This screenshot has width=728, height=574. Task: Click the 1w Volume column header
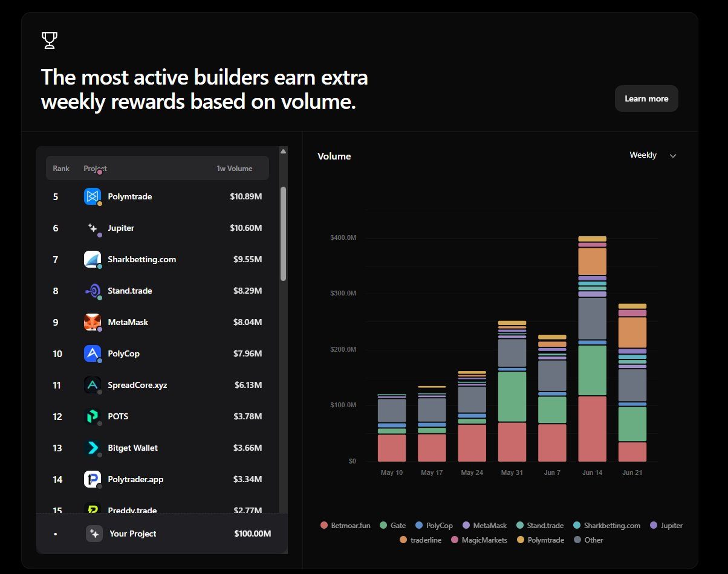(235, 169)
